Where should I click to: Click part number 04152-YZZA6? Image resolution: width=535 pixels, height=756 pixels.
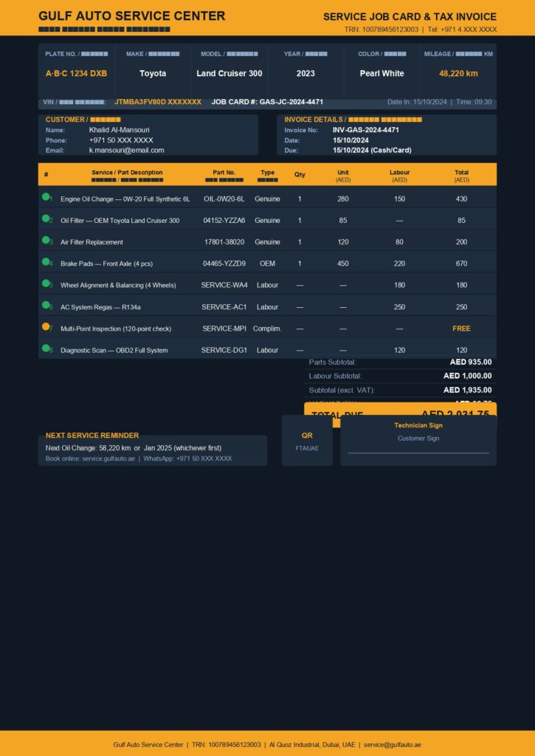224,220
